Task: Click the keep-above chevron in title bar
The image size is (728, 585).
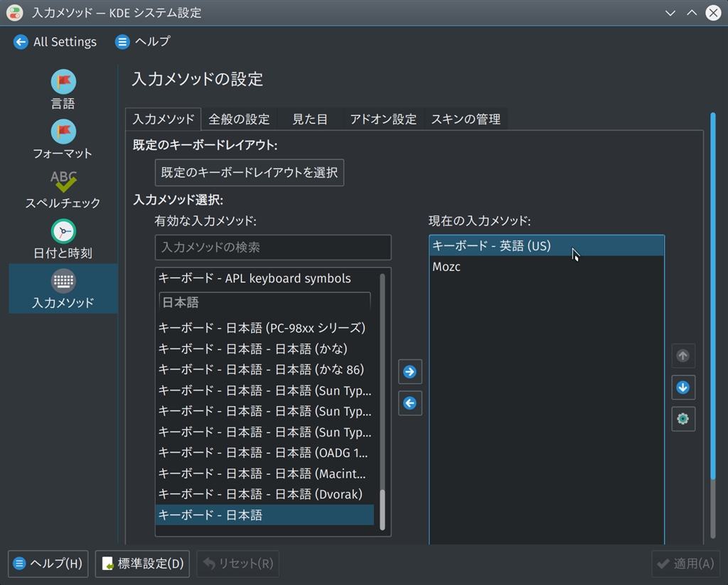Action: click(692, 13)
